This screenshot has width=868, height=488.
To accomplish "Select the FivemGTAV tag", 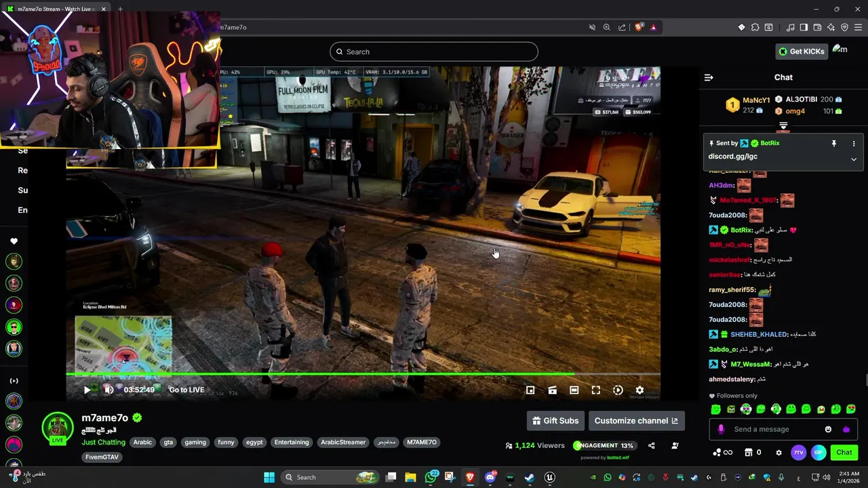I will click(102, 457).
